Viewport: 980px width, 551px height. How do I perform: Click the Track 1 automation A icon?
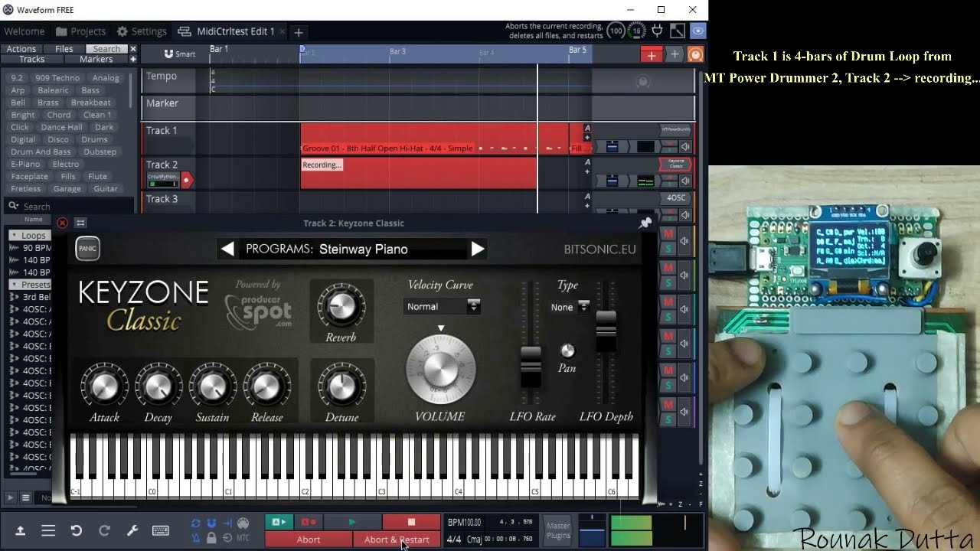point(587,129)
